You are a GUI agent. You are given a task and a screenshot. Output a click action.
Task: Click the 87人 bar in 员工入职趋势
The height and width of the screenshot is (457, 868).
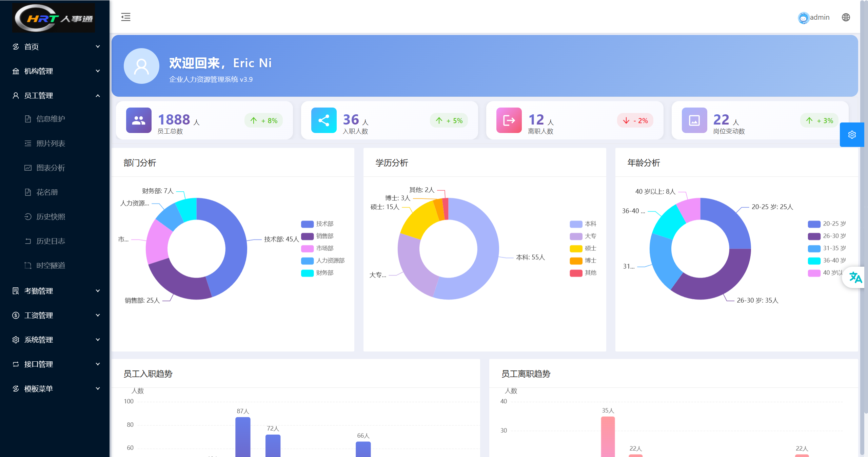(243, 437)
